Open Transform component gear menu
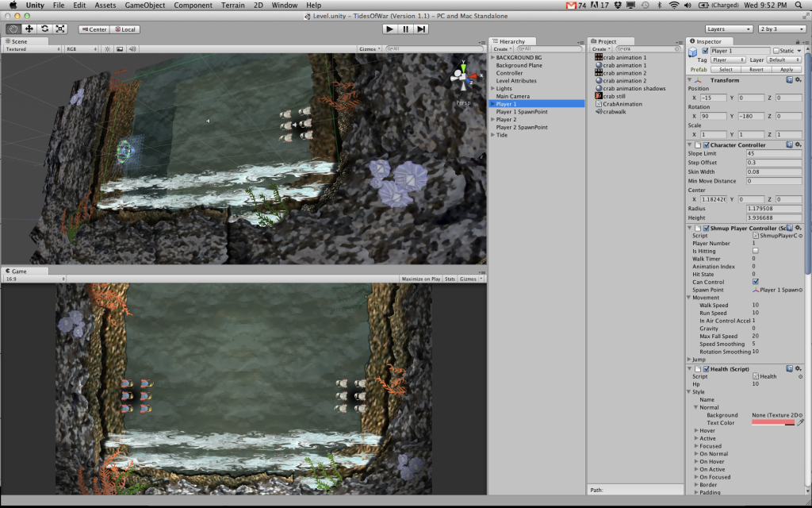812x508 pixels. tap(798, 80)
